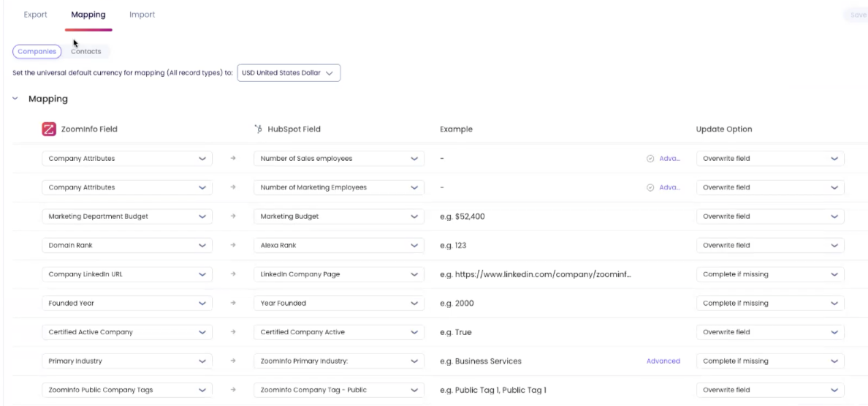Screen dimensions: 868x406
Task: Click the 'e.g. True' example text
Action: (456, 332)
